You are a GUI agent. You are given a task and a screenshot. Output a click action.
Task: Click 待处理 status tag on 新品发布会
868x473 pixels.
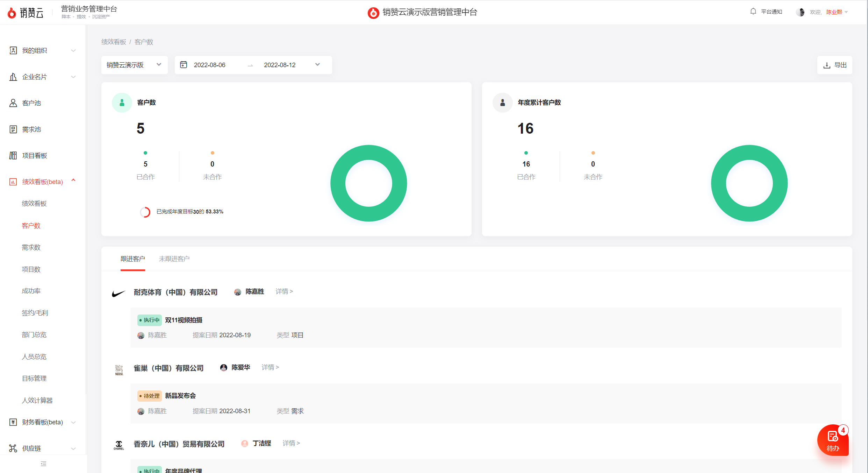click(150, 396)
